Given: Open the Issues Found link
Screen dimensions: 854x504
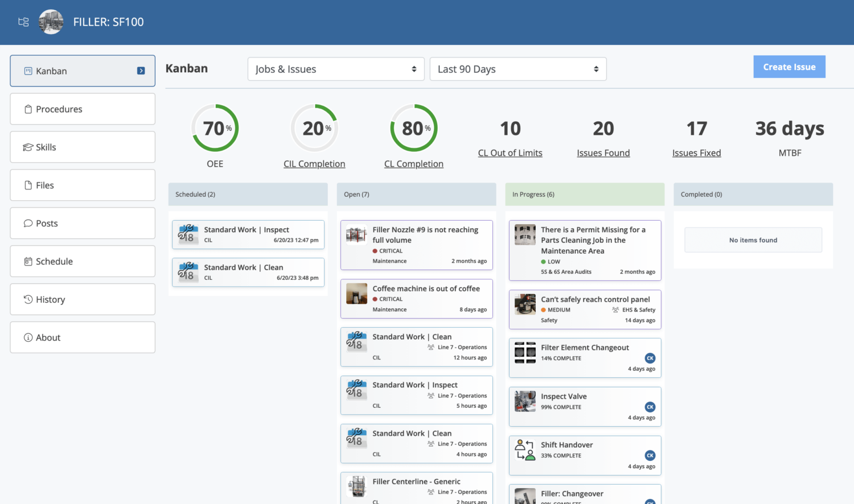Looking at the screenshot, I should tap(603, 153).
